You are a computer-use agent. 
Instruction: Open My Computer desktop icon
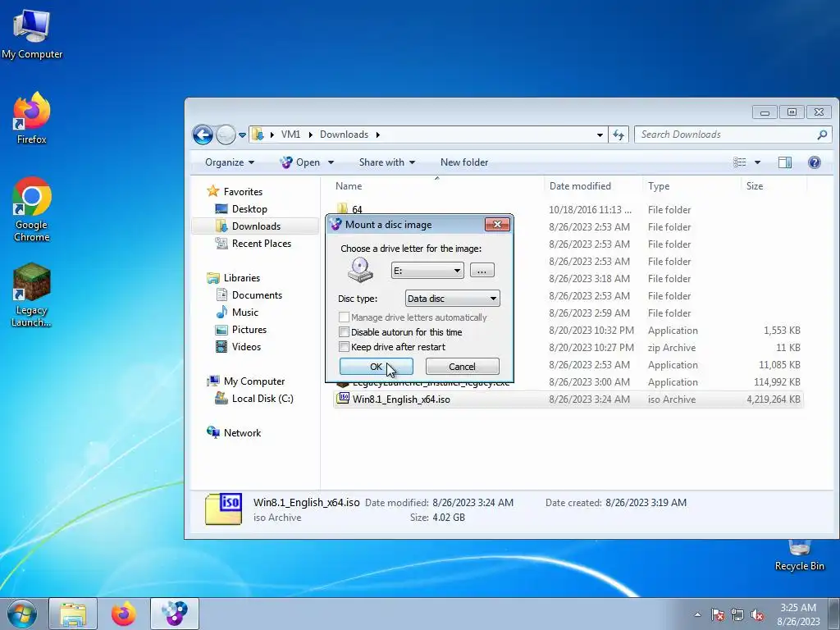[32, 34]
